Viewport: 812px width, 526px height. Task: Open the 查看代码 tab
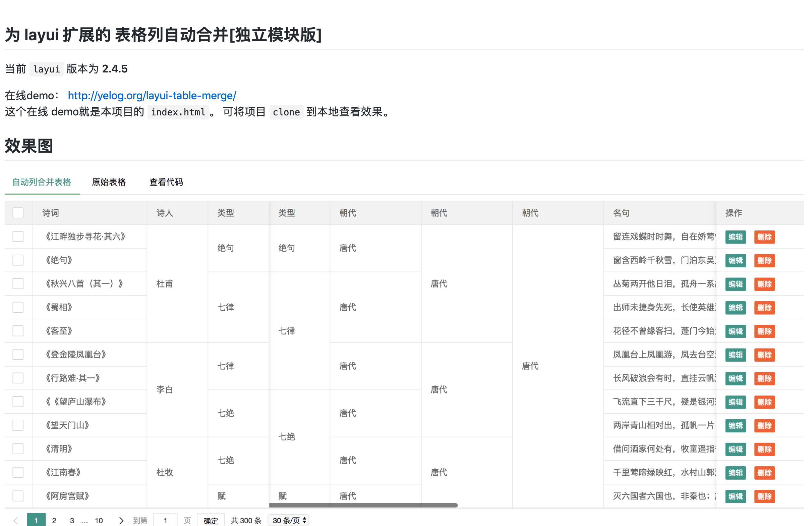click(166, 182)
